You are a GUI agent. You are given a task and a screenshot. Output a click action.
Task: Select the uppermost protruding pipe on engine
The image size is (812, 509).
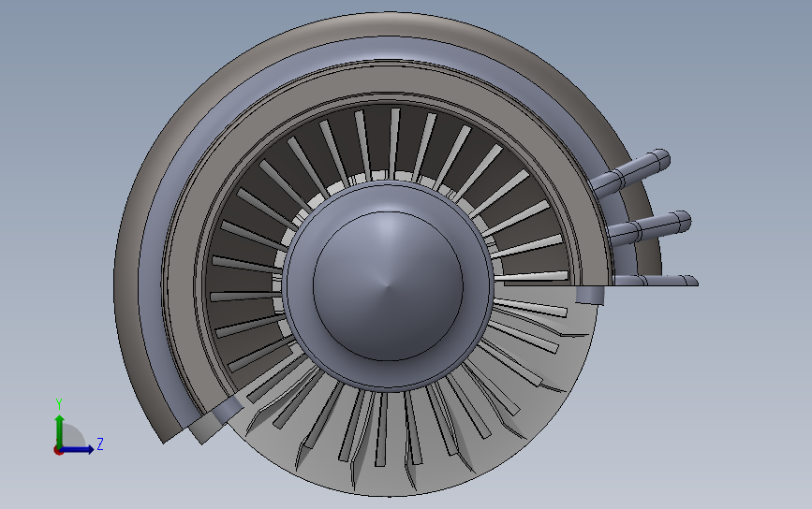click(x=631, y=173)
